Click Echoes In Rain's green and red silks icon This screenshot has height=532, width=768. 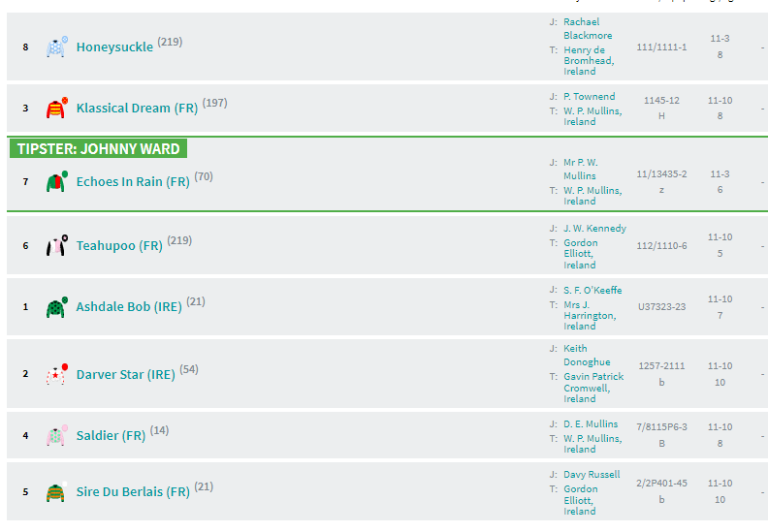click(57, 181)
